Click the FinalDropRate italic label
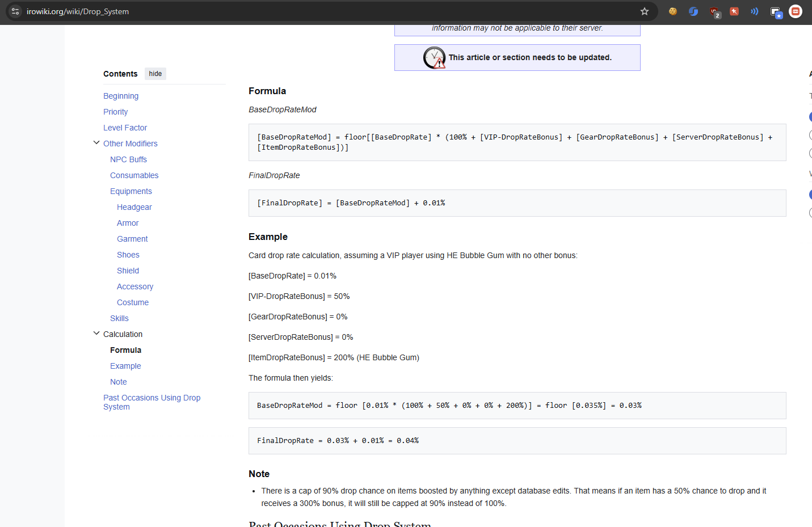Screen dimensions: 812x527 coord(274,175)
